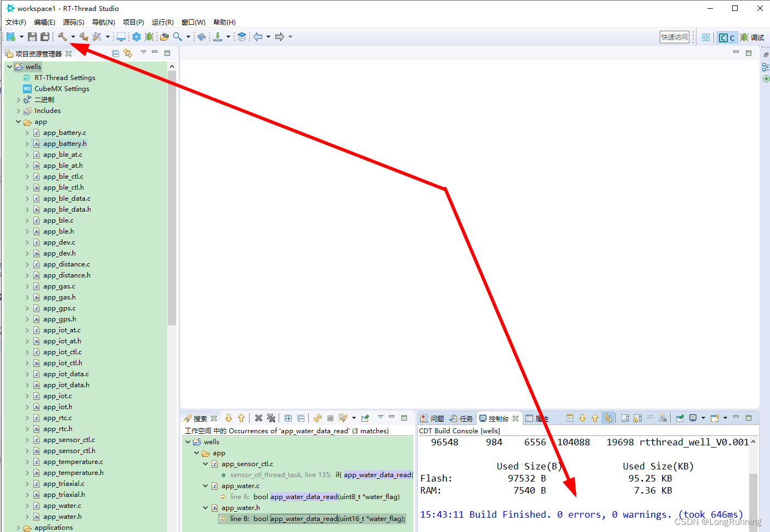Image resolution: width=770 pixels, height=532 pixels.
Task: Switch to the 问题 problems tab
Action: click(x=432, y=418)
